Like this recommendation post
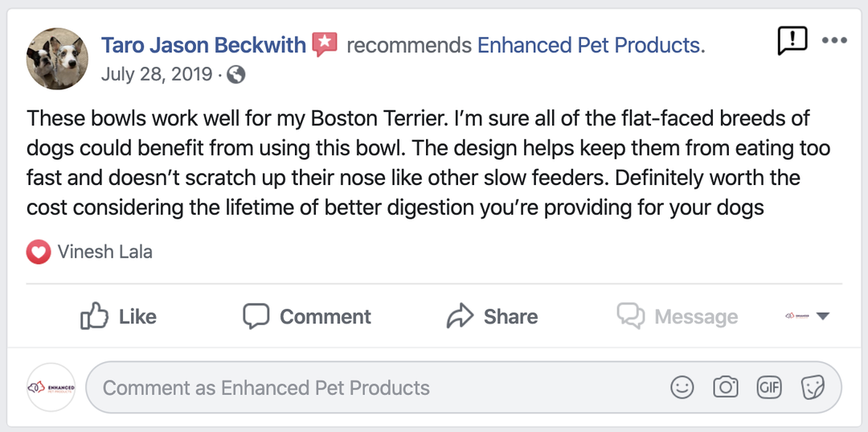 tap(119, 317)
